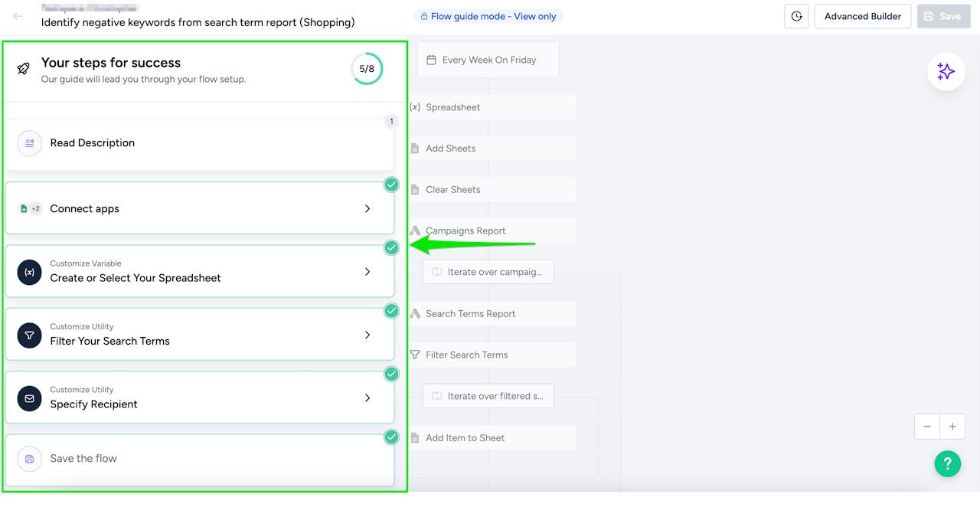The height and width of the screenshot is (507, 980).
Task: Click the funnel icon for Filter Search Terms
Action: 29,335
